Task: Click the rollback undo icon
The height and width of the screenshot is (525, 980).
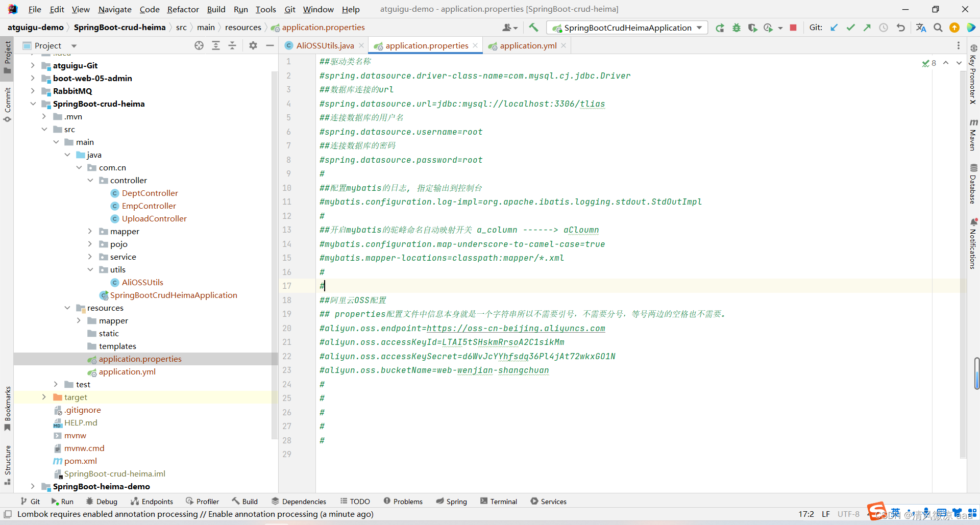Action: (900, 28)
